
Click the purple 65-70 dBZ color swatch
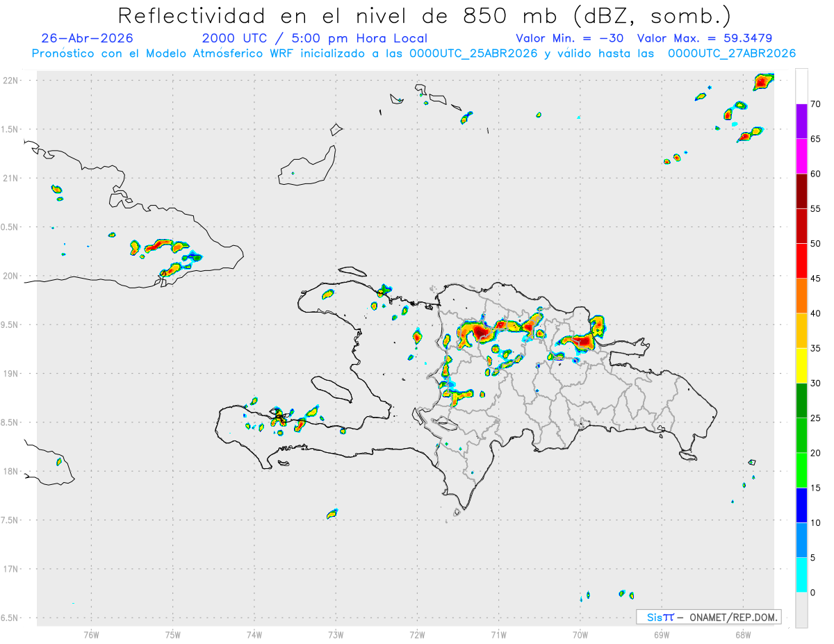[801, 122]
